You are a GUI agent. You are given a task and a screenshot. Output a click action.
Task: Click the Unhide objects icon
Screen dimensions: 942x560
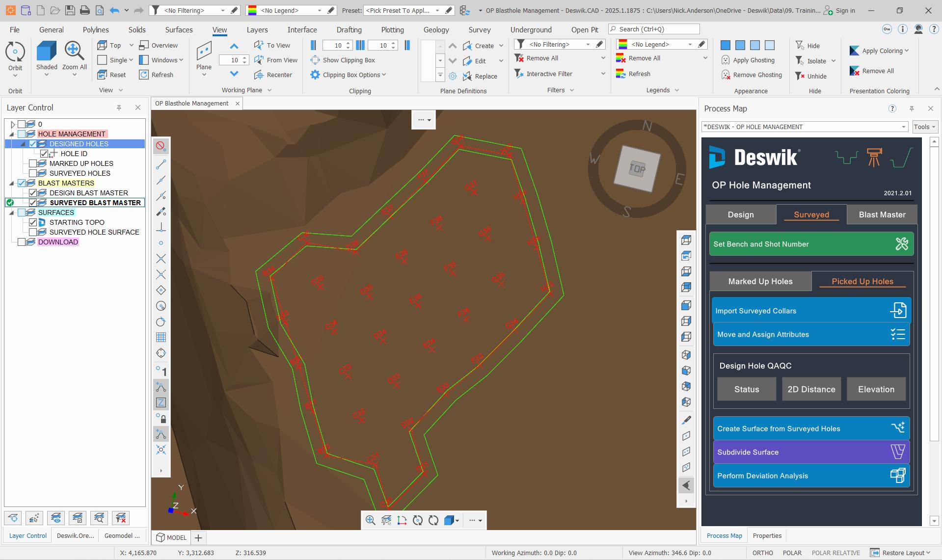(x=800, y=76)
